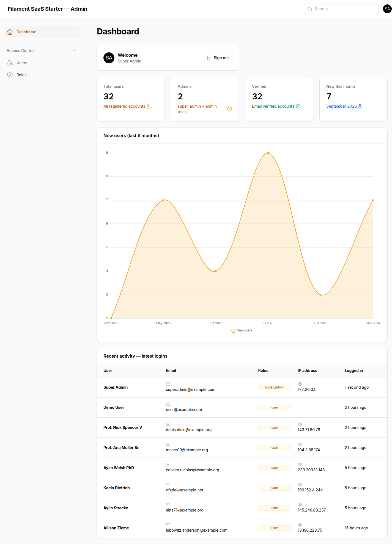Screen dimensions: 392x544
Task: Click the IP address 104.2.38.174
Action: [x=309, y=450]
